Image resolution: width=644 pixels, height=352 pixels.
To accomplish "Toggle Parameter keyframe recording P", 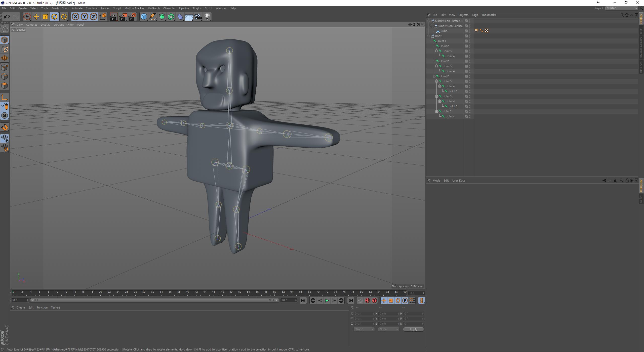I will pos(405,300).
